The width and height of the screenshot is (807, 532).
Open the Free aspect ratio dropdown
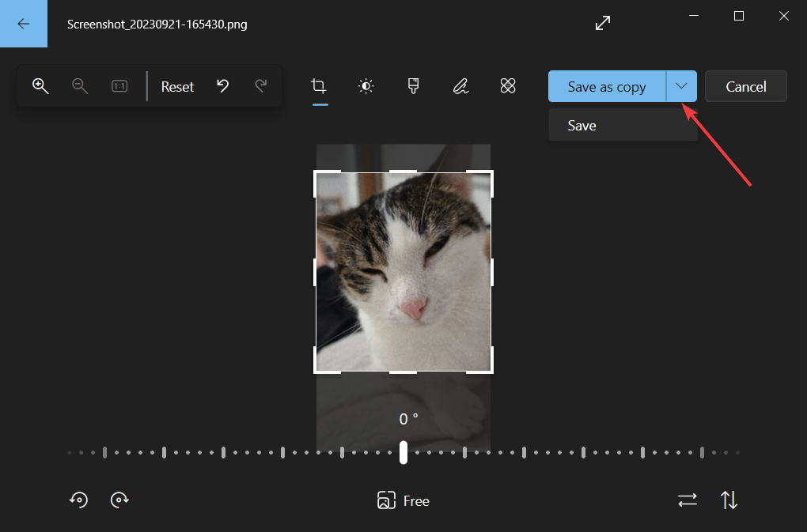(x=403, y=500)
